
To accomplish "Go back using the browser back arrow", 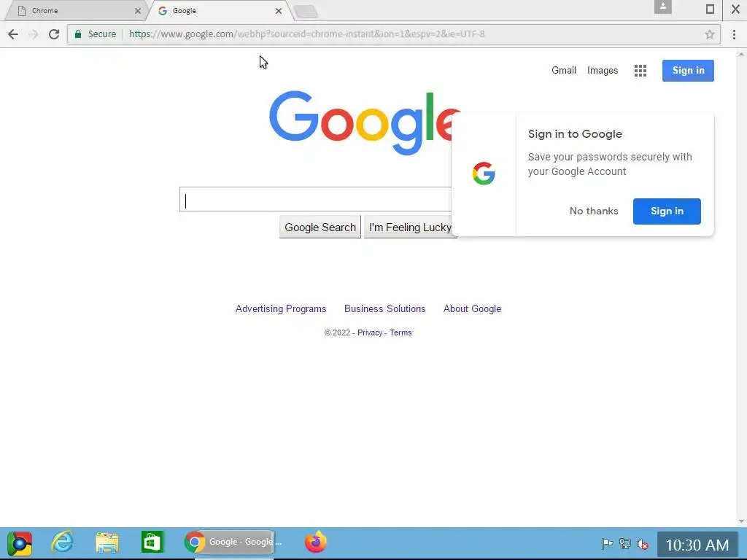I will click(x=13, y=34).
